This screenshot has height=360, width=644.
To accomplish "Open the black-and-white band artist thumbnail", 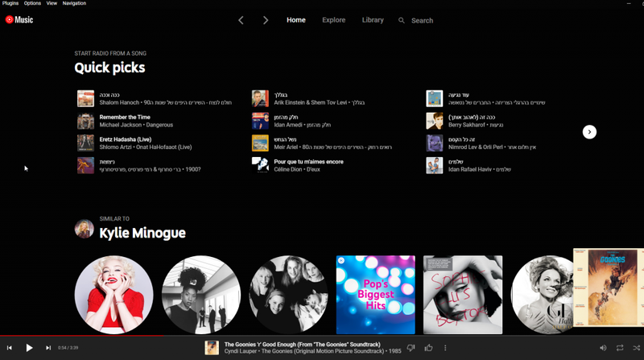I will tap(201, 295).
